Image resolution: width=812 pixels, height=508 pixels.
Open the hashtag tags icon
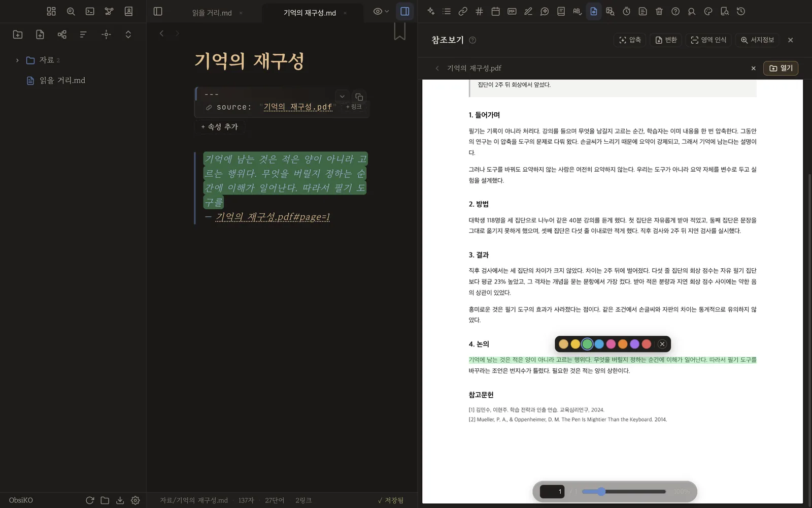click(479, 11)
